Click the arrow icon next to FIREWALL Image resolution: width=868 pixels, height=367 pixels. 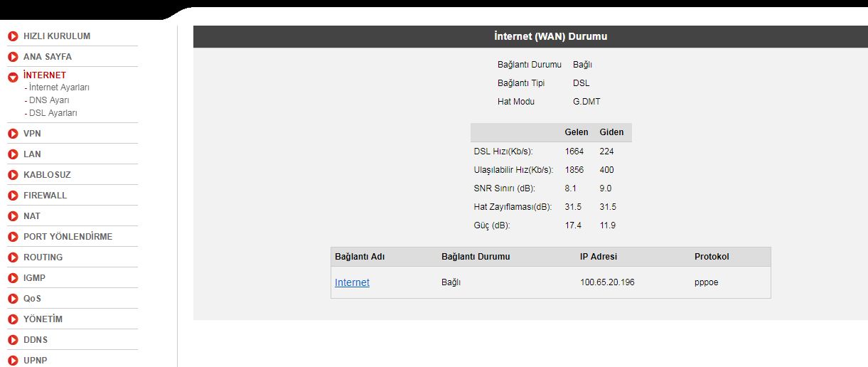13,196
